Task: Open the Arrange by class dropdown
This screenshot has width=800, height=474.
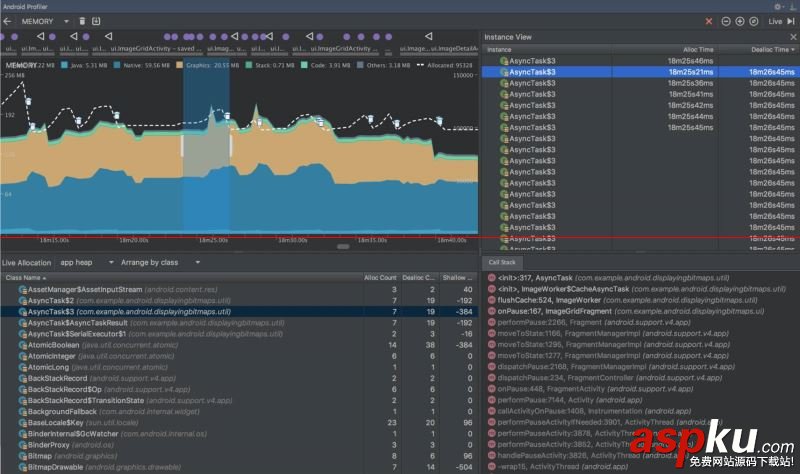Action: click(160, 262)
